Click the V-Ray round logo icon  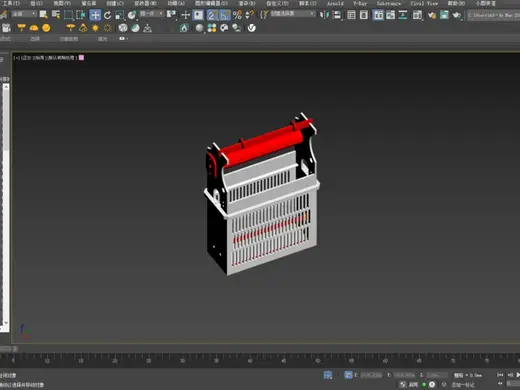[x=252, y=28]
